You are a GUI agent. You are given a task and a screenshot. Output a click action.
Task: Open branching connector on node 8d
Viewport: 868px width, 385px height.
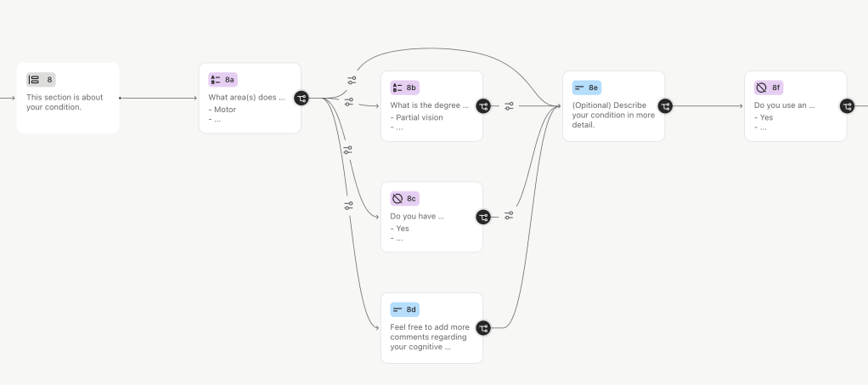tap(483, 328)
